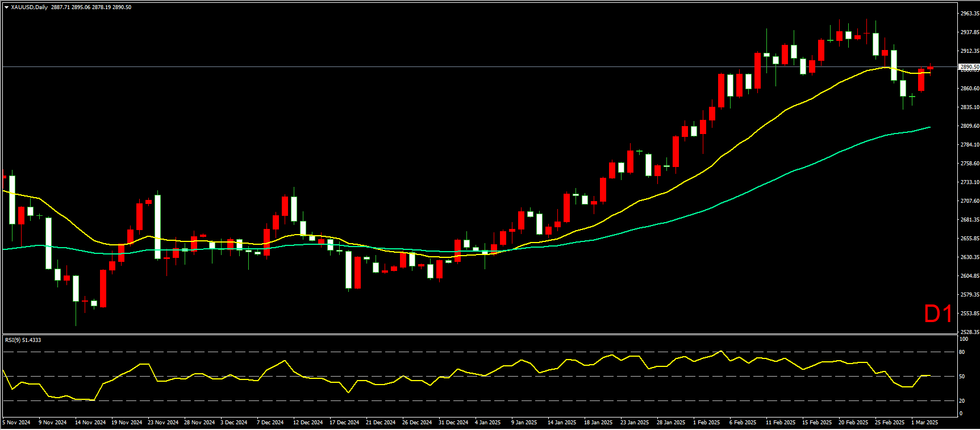Click the 2707.60 price scale label

pyautogui.click(x=969, y=201)
